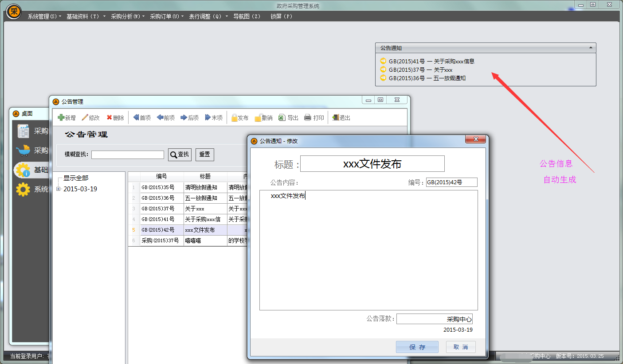Click the 导出 (Export) icon
The image size is (623, 364).
282,118
